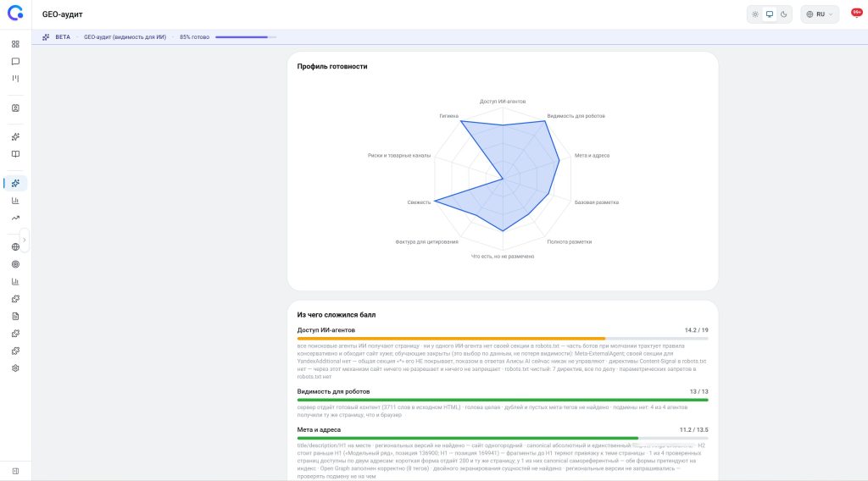
Task: Select system theme monitor toggle
Action: [x=770, y=14]
